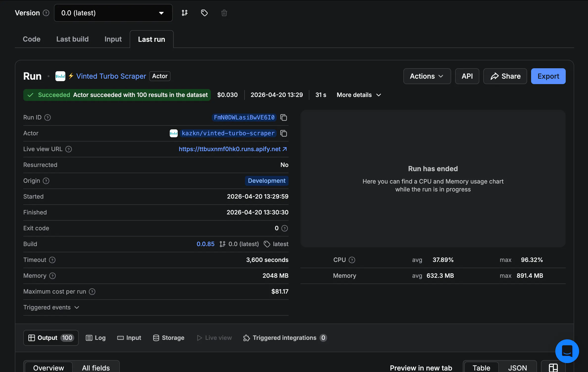Image resolution: width=588 pixels, height=372 pixels.
Task: Click the Run ID help icon
Action: pyautogui.click(x=48, y=117)
